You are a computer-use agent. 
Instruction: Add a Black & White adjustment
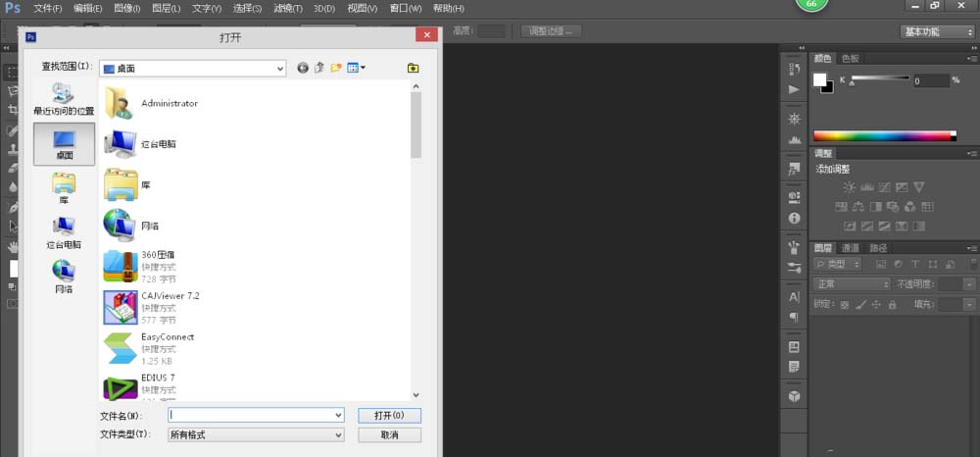pyautogui.click(x=875, y=206)
